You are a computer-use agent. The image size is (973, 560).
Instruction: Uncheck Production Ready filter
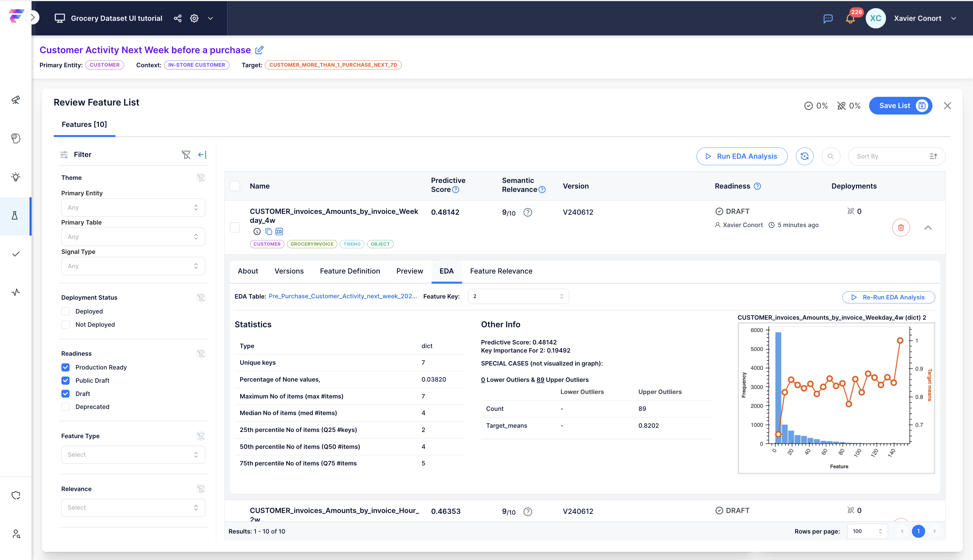pyautogui.click(x=66, y=367)
